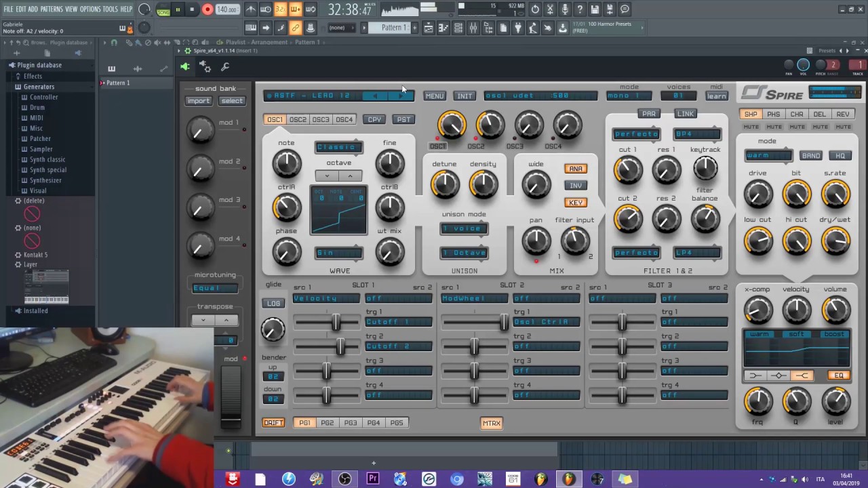Open the OPTIONS menu
This screenshot has height=488, width=868.
[90, 9]
